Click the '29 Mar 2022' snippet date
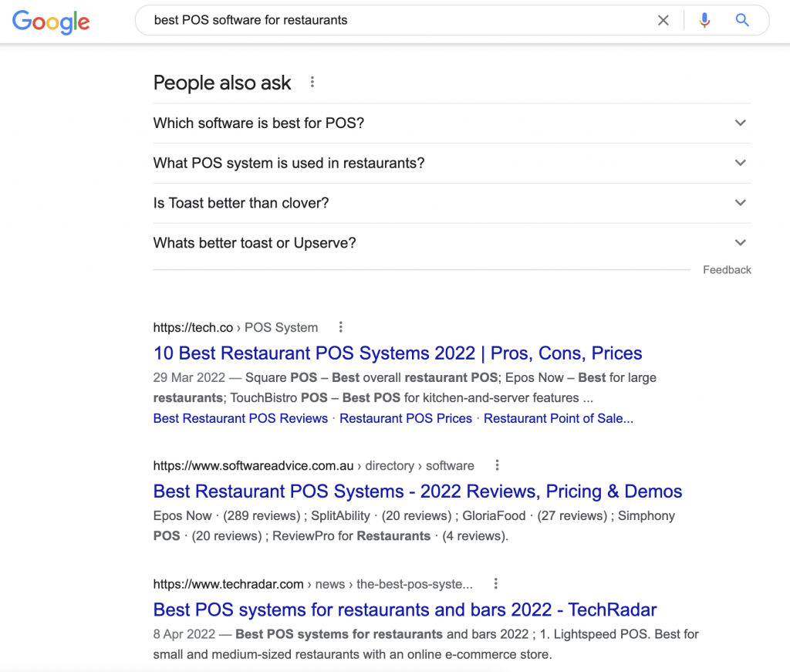Viewport: 790px width, 672px height. pos(189,378)
